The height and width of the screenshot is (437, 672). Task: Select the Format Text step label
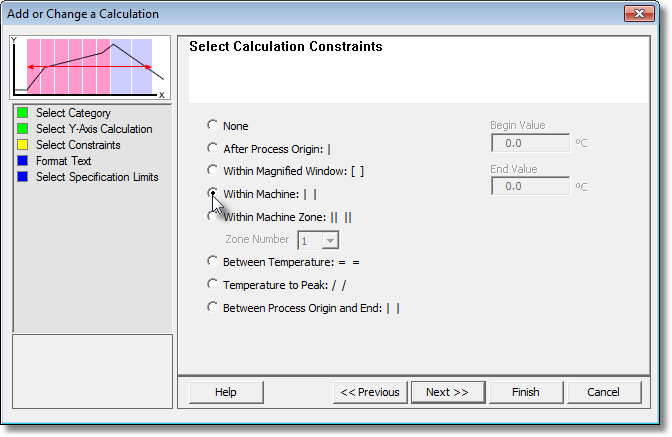coord(63,161)
